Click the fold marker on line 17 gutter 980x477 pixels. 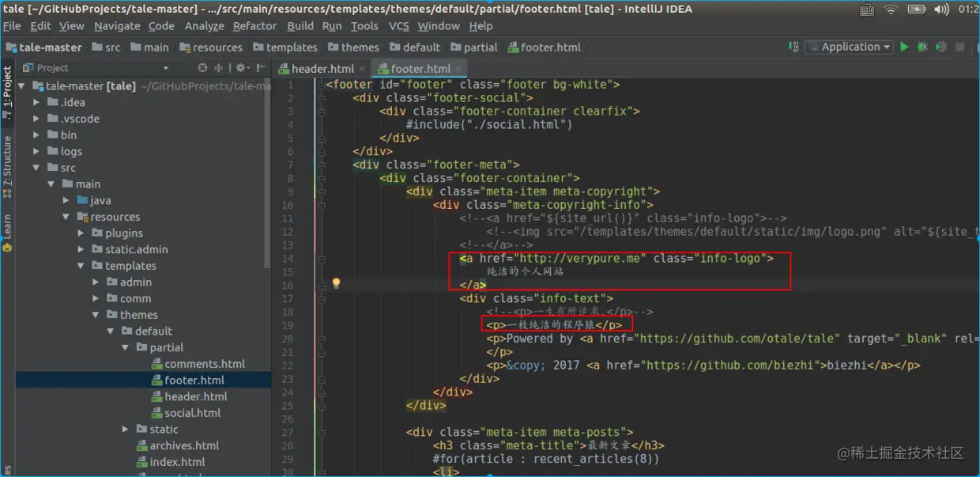pyautogui.click(x=322, y=298)
